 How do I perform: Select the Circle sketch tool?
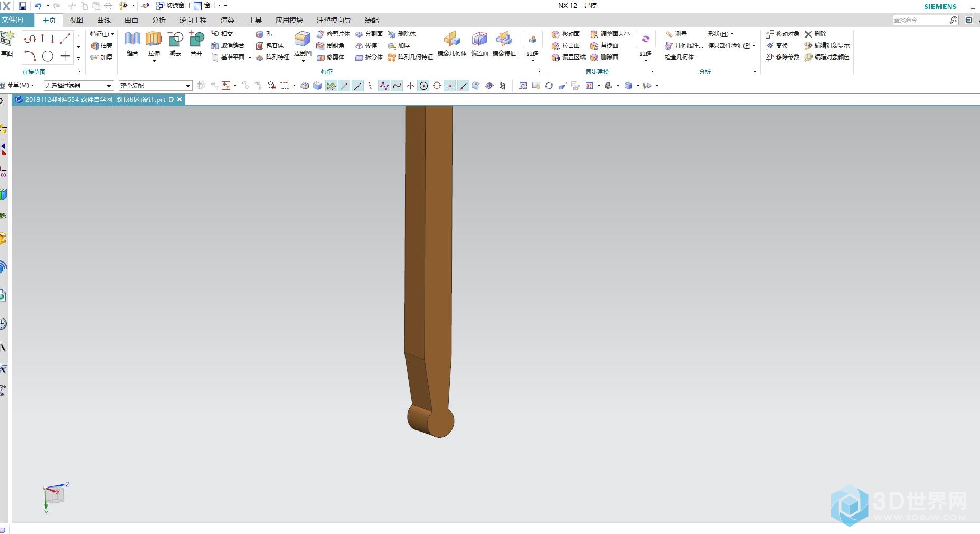[48, 56]
